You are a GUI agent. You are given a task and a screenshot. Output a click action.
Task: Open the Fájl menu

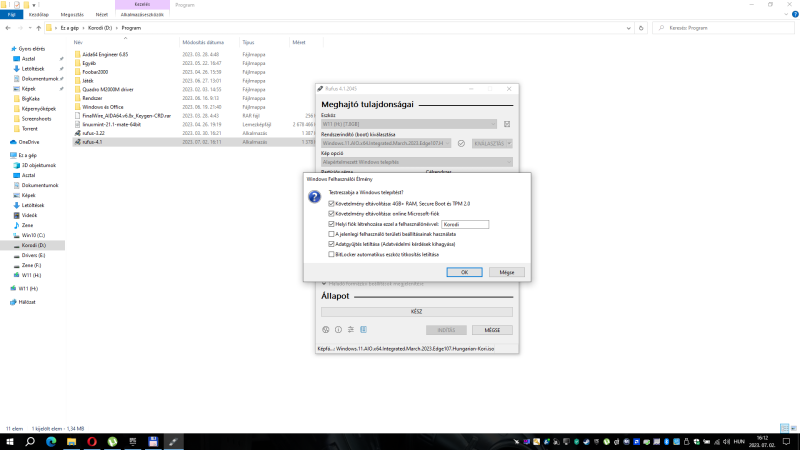(x=11, y=15)
